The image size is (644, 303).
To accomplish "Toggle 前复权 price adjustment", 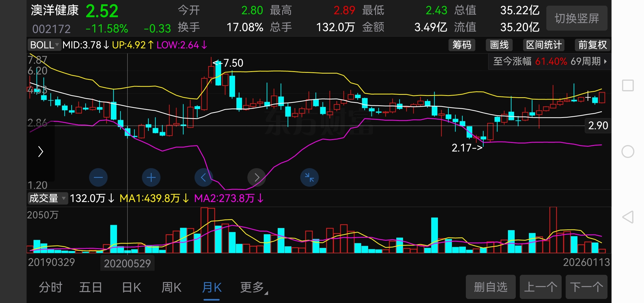I will [x=592, y=45].
